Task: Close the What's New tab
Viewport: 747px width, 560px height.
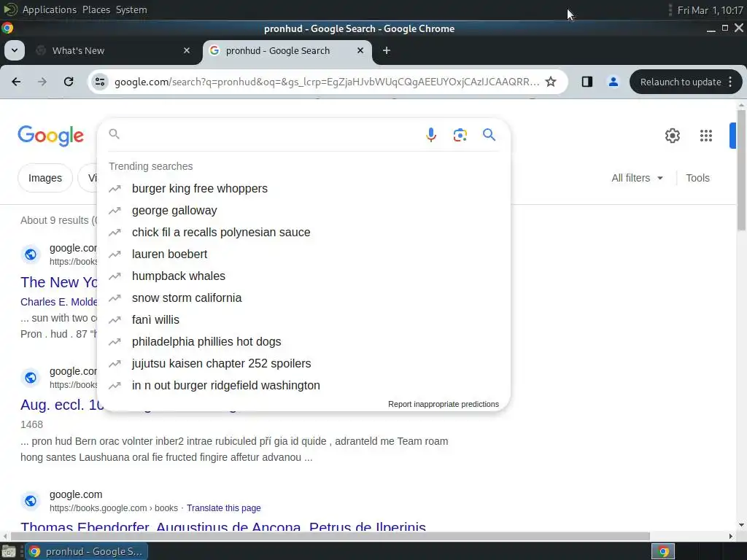Action: (x=187, y=50)
